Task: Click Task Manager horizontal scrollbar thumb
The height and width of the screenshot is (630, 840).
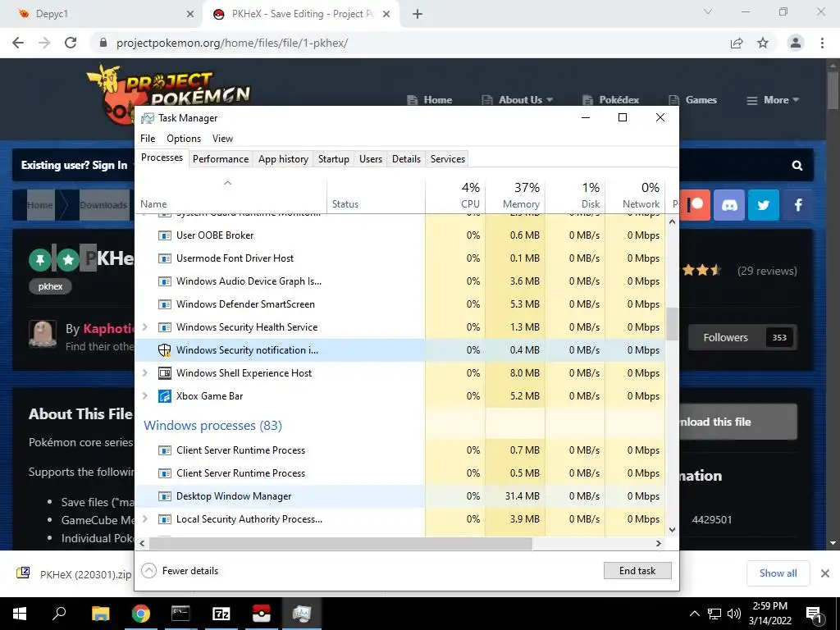Action: [x=340, y=543]
